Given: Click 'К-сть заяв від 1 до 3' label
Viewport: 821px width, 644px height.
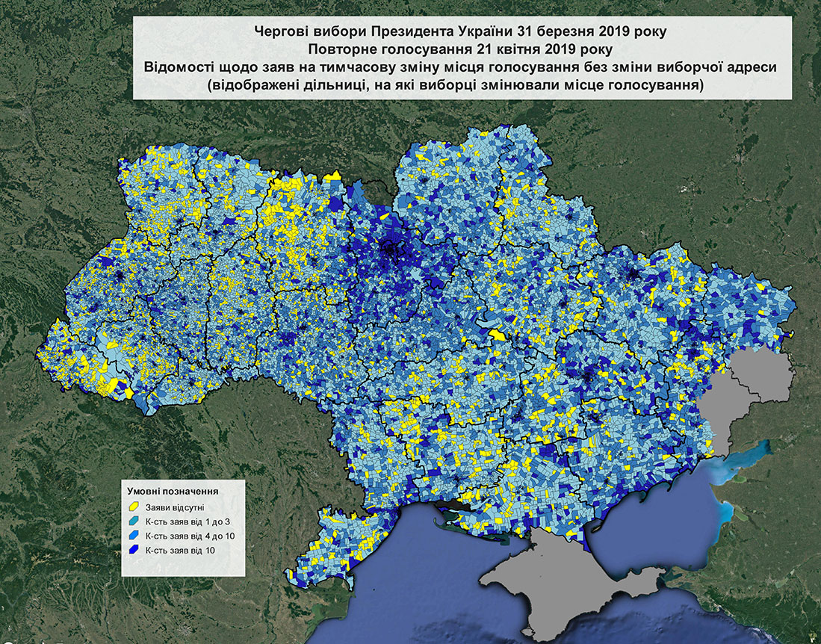Looking at the screenshot, I should pos(188,521).
